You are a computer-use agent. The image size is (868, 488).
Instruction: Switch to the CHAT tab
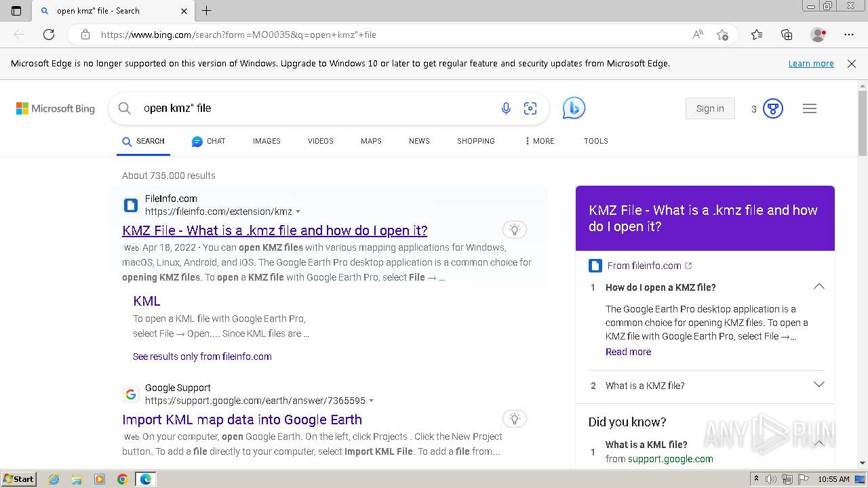pos(208,141)
